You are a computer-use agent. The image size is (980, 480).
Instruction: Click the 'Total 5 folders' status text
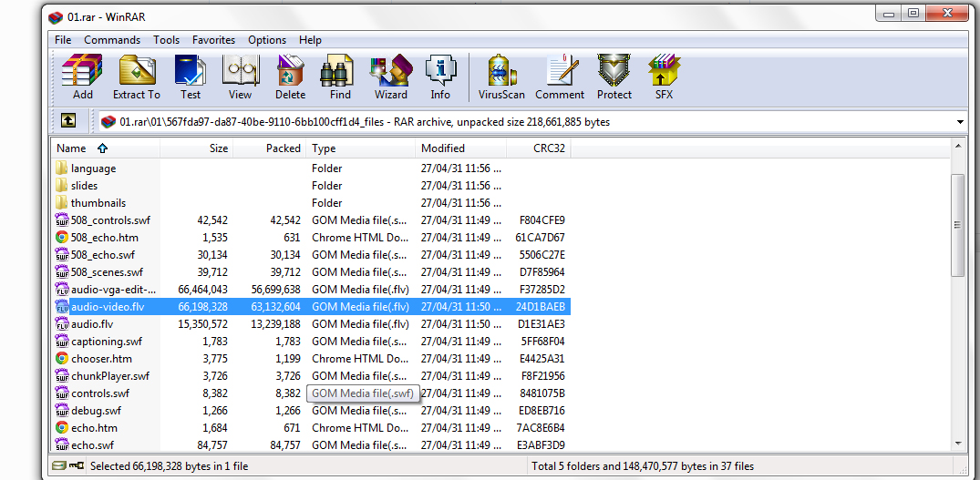pos(643,465)
